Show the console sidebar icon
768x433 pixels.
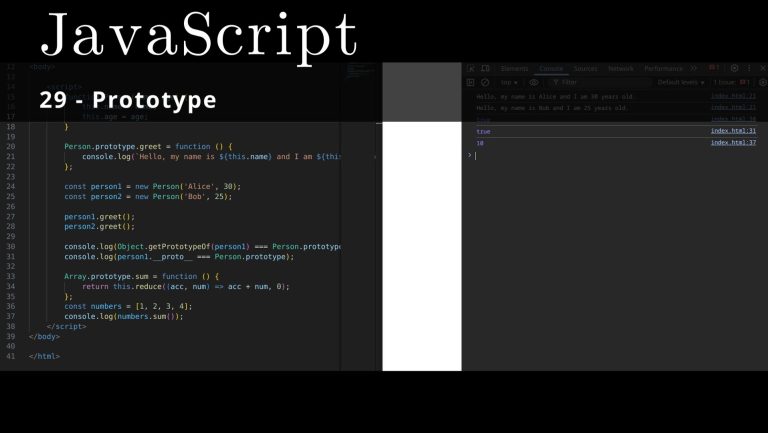click(471, 82)
